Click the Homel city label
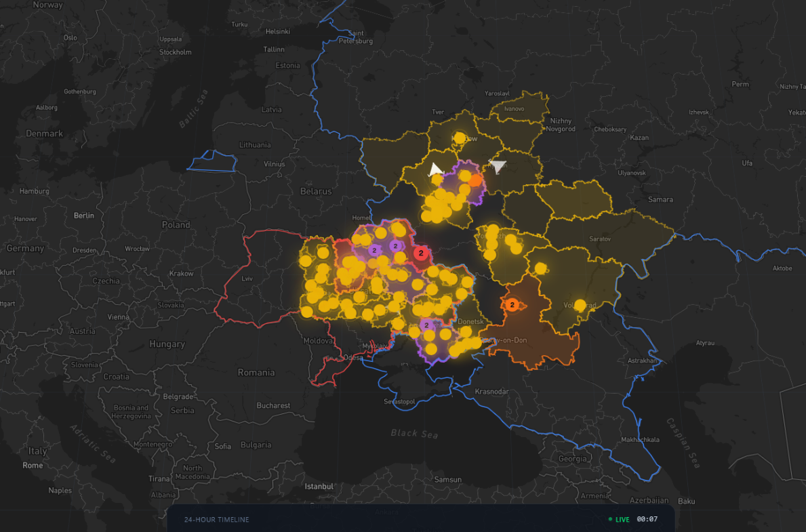806x532 pixels. (361, 218)
